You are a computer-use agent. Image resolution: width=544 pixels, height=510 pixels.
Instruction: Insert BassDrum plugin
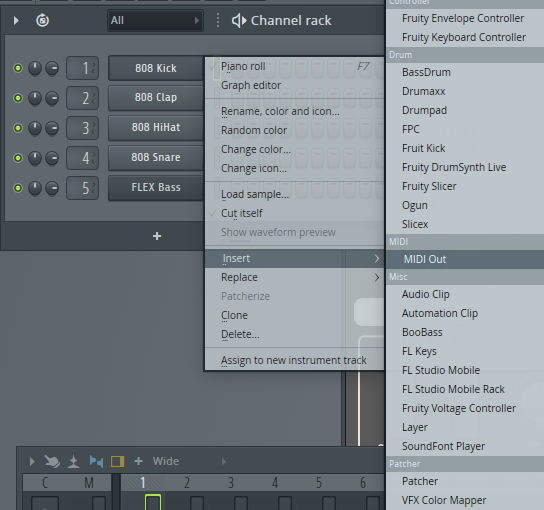[465, 73]
